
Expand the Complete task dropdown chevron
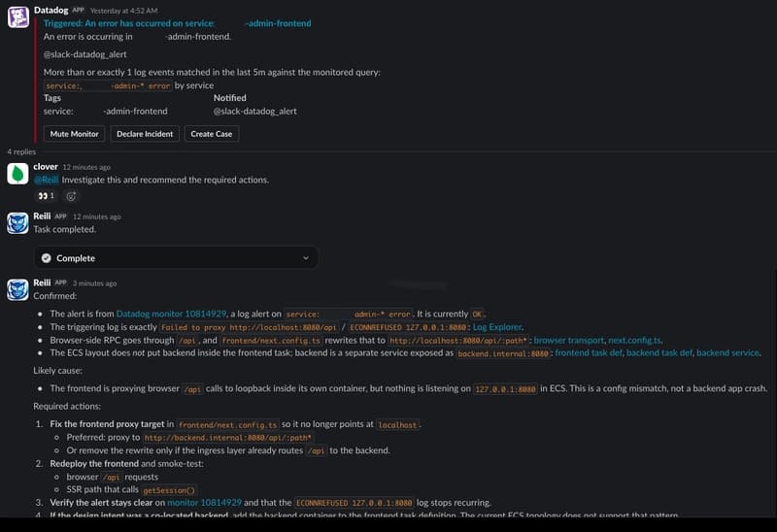coord(306,258)
